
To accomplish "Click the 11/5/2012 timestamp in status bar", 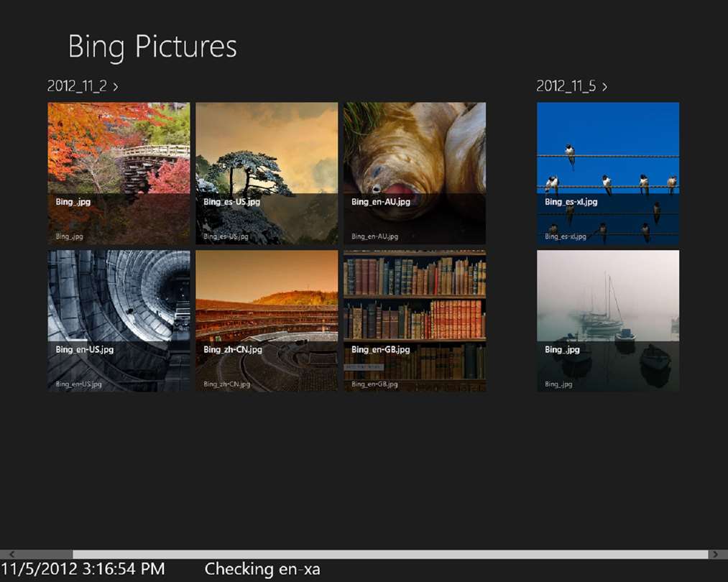I will tap(83, 570).
